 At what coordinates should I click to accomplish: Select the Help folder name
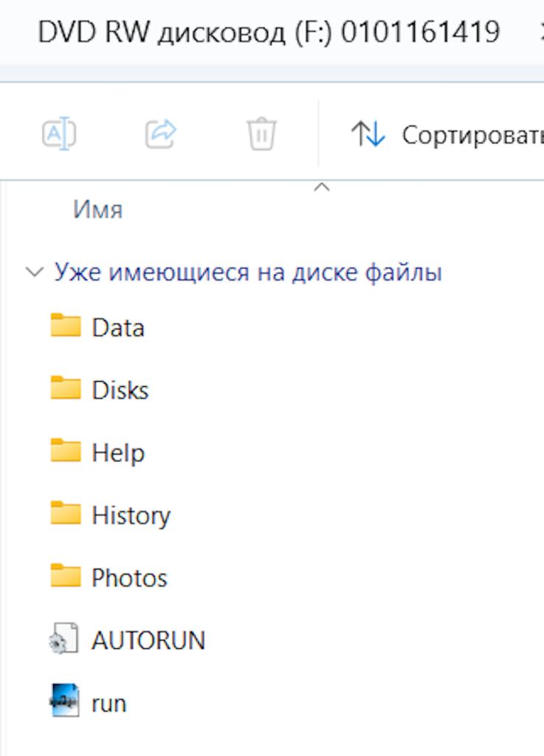[x=118, y=453]
